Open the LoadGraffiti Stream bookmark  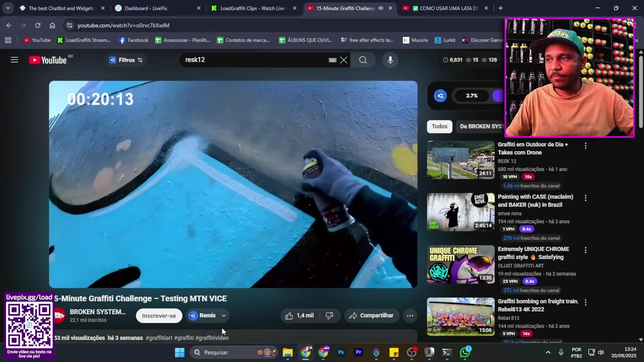pyautogui.click(x=84, y=40)
